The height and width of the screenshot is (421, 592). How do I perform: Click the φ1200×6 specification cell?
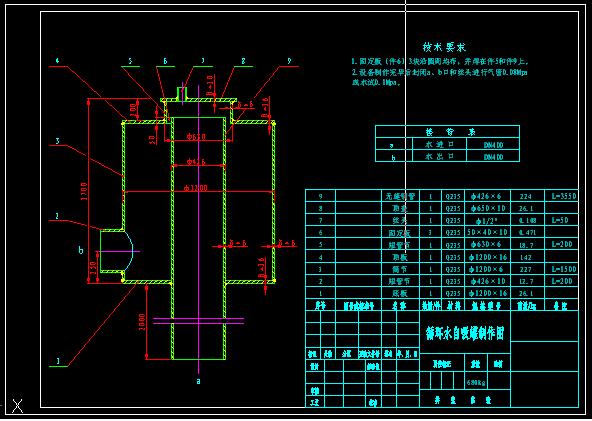point(487,269)
